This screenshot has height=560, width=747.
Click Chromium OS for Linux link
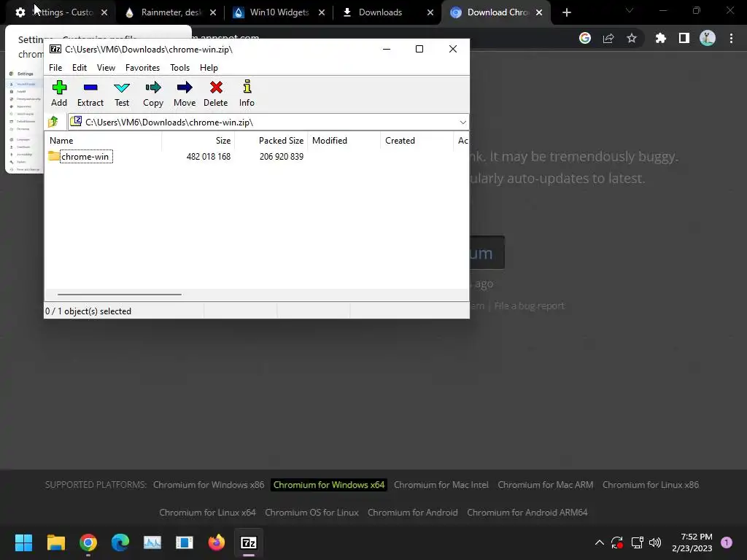tap(311, 513)
